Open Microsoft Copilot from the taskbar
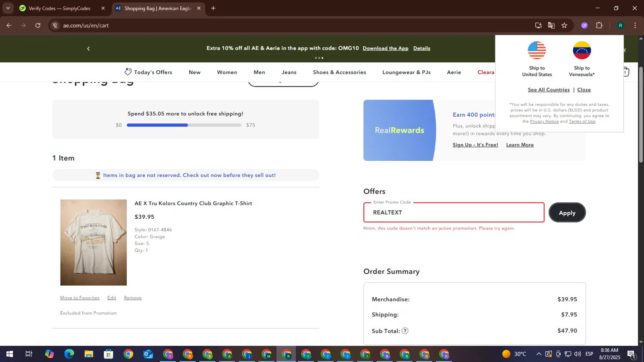The height and width of the screenshot is (362, 644). click(x=49, y=354)
